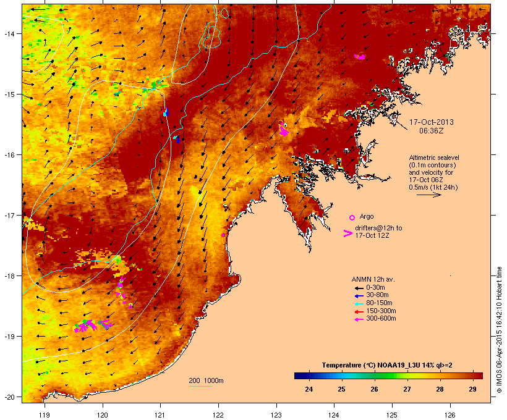This screenshot has height=420, width=507.
Task: Click the magenta Argo dot near coast at 122E
Action: 223,235
